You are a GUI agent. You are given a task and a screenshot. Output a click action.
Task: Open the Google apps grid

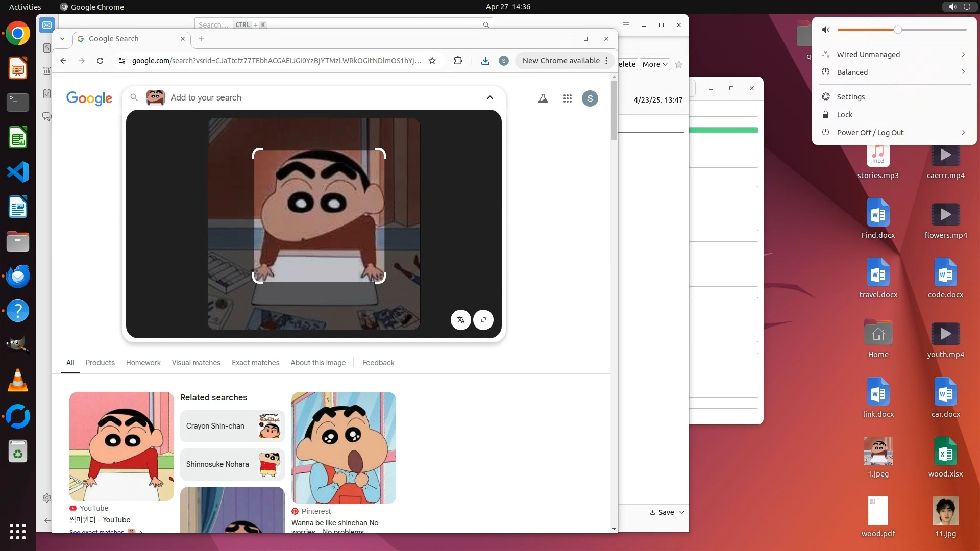click(567, 98)
